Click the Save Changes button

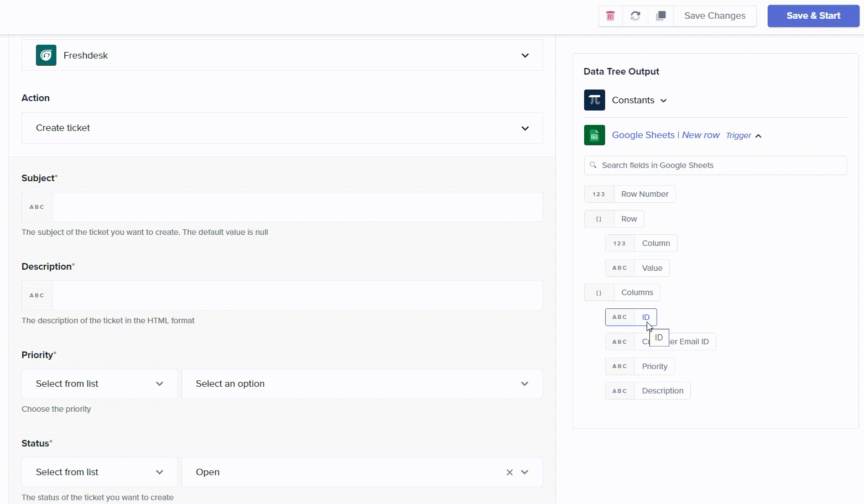(x=715, y=15)
